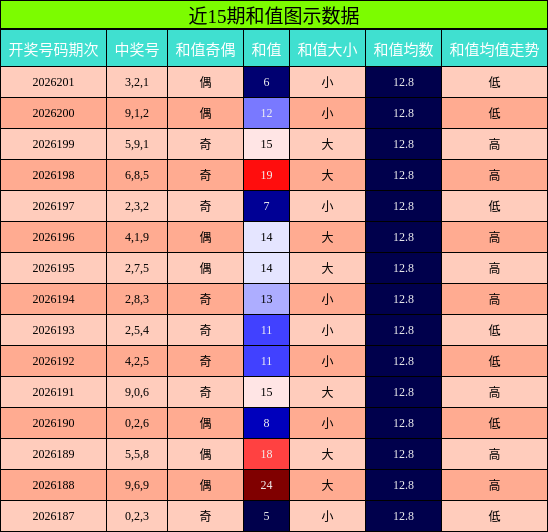
Task: Click issue number 2026196
Action: (53, 237)
